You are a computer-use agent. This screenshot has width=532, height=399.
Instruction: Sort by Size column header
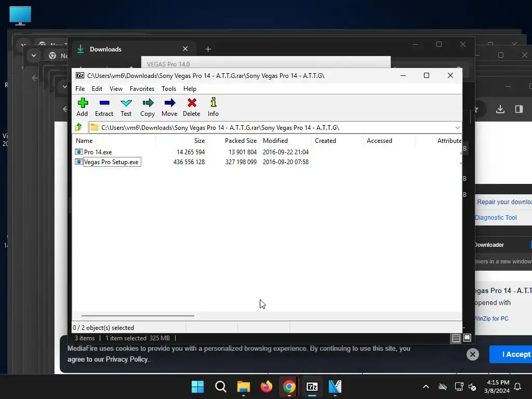(181, 140)
